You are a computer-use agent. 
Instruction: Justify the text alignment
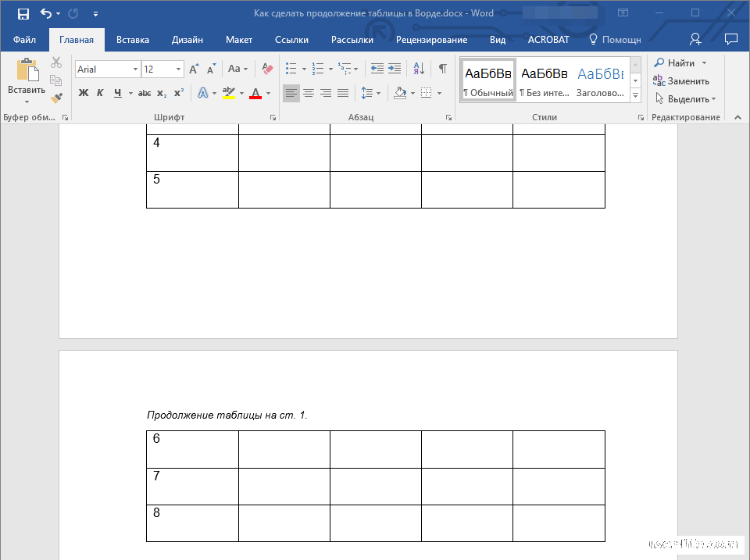[343, 93]
